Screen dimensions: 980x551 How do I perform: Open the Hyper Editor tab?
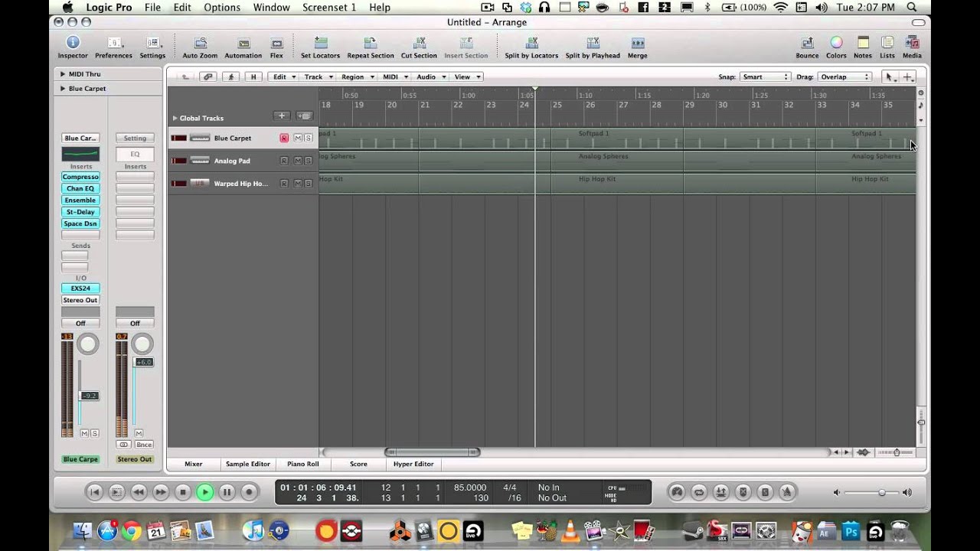point(413,464)
